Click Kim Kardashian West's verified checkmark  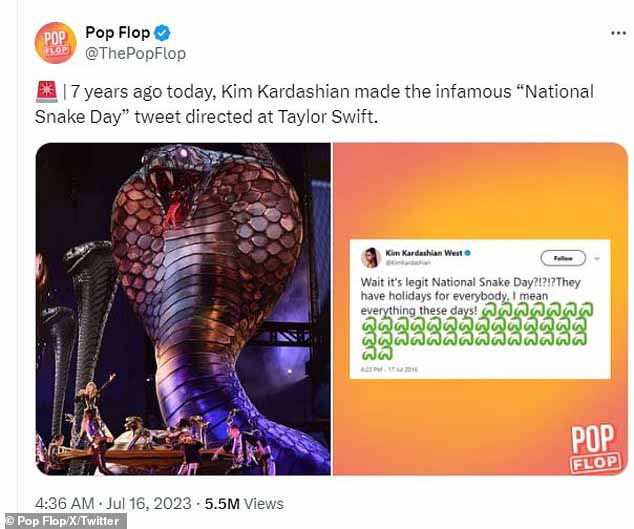[x=467, y=253]
